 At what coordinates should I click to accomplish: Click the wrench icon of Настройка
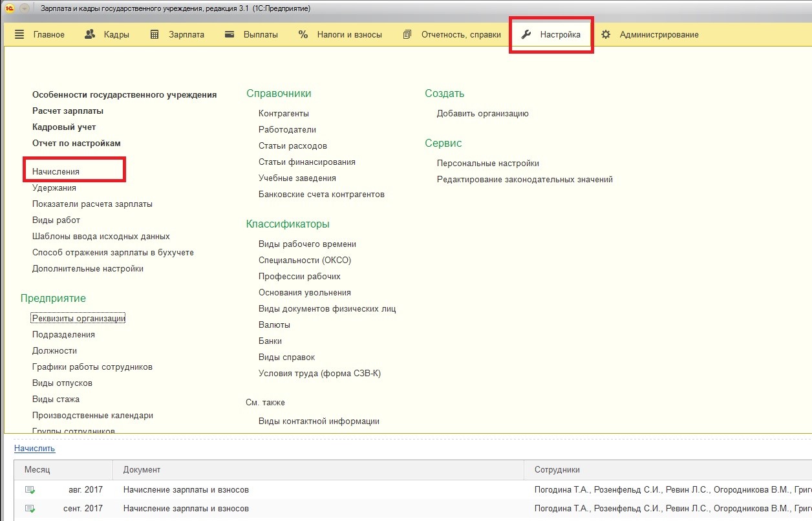pos(526,34)
